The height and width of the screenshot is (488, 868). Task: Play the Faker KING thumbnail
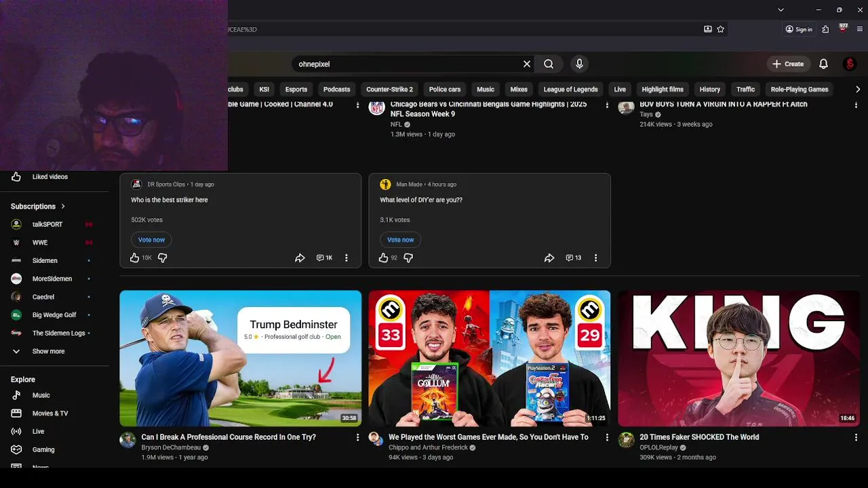(x=738, y=359)
